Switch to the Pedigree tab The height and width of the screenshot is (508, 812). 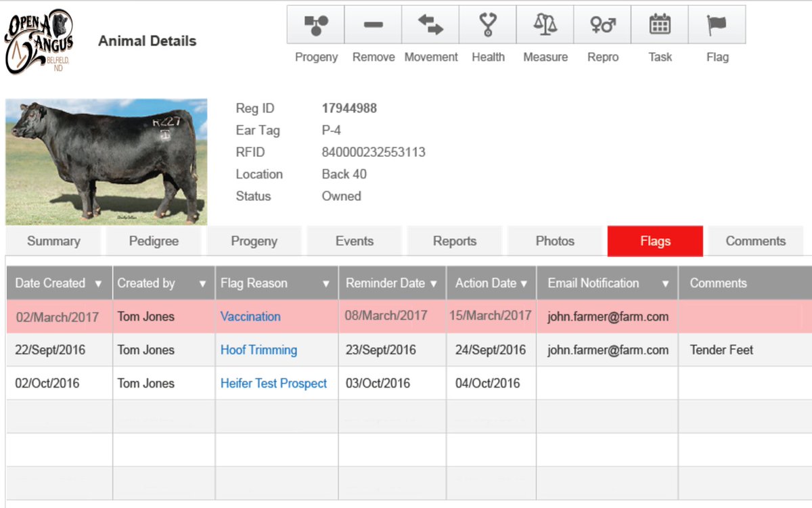coord(154,241)
